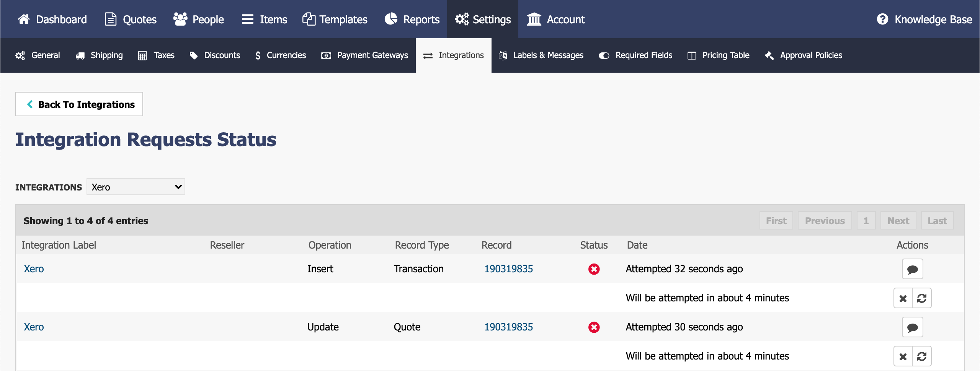Click error status icon for Update Quote
980x371 pixels.
point(594,327)
